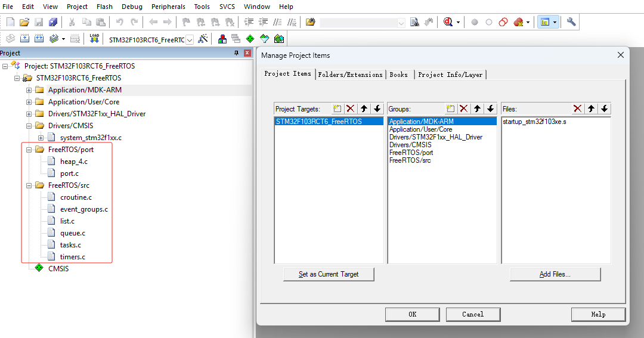
Task: Click the Add Files... button
Action: click(555, 274)
